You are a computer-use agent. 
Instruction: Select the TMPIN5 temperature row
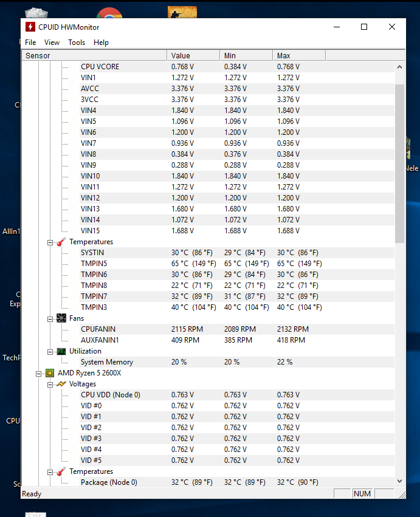[237, 264]
